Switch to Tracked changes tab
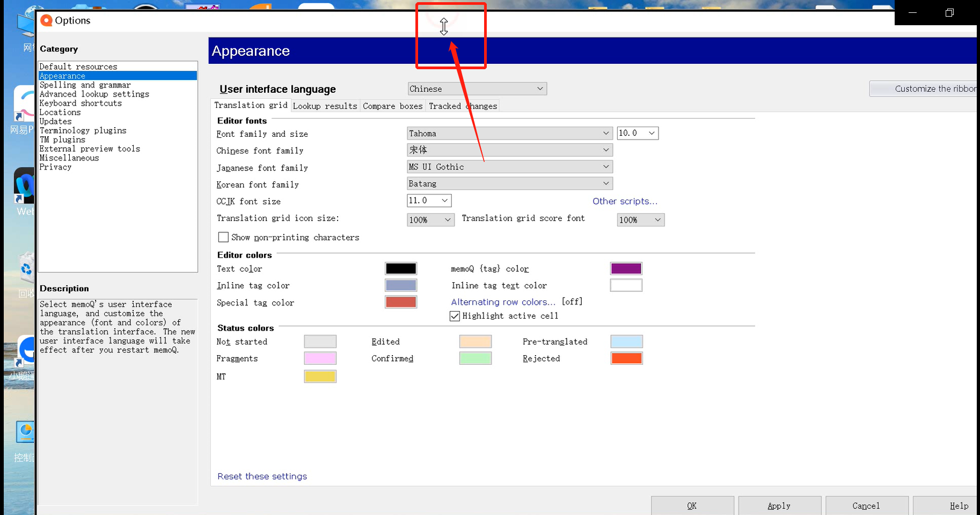Image resolution: width=980 pixels, height=515 pixels. point(463,106)
